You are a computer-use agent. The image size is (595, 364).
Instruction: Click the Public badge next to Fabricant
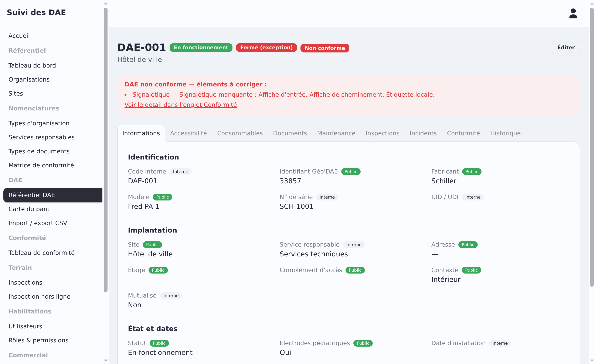pos(472,172)
